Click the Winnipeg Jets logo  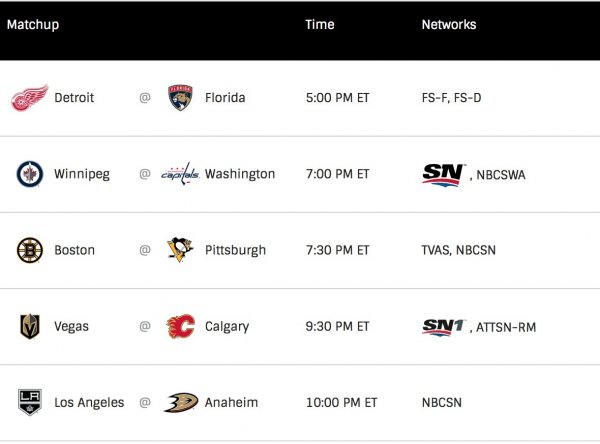29,174
